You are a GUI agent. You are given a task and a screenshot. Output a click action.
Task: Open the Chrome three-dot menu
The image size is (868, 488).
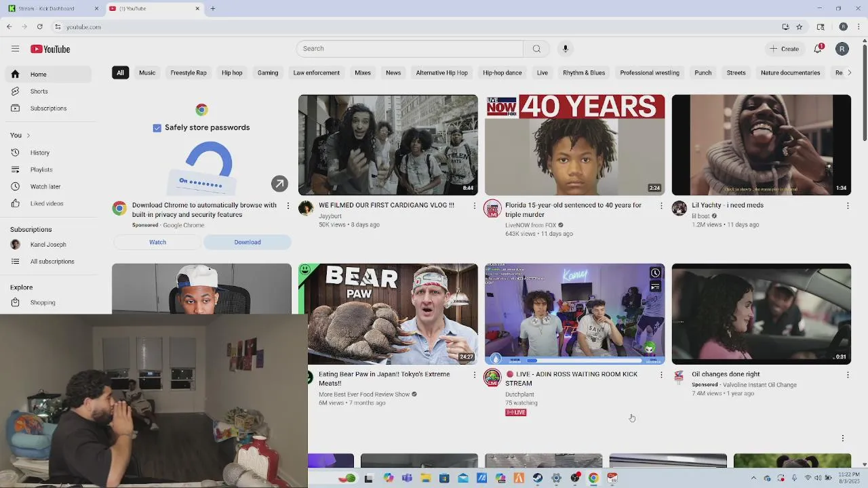coord(859,27)
